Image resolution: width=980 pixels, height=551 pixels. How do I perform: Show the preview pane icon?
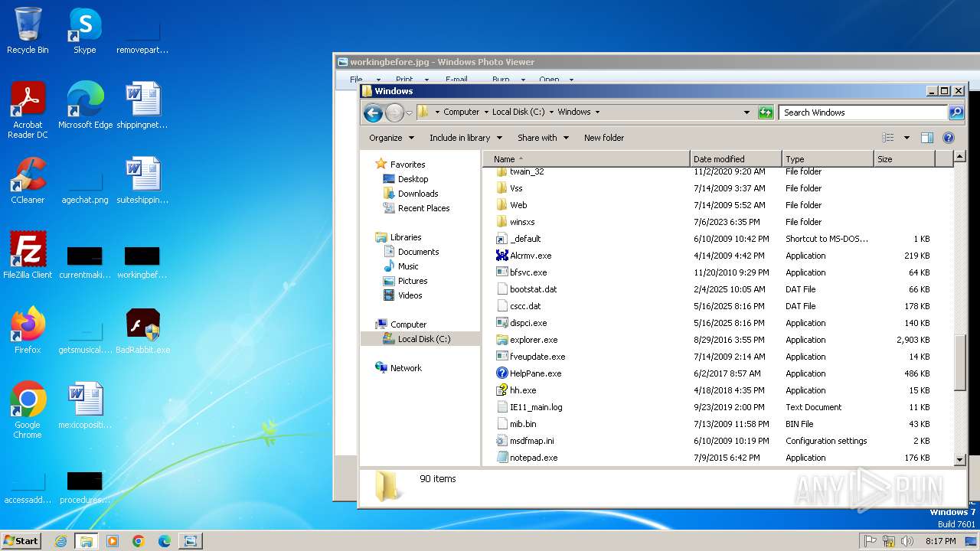point(926,138)
